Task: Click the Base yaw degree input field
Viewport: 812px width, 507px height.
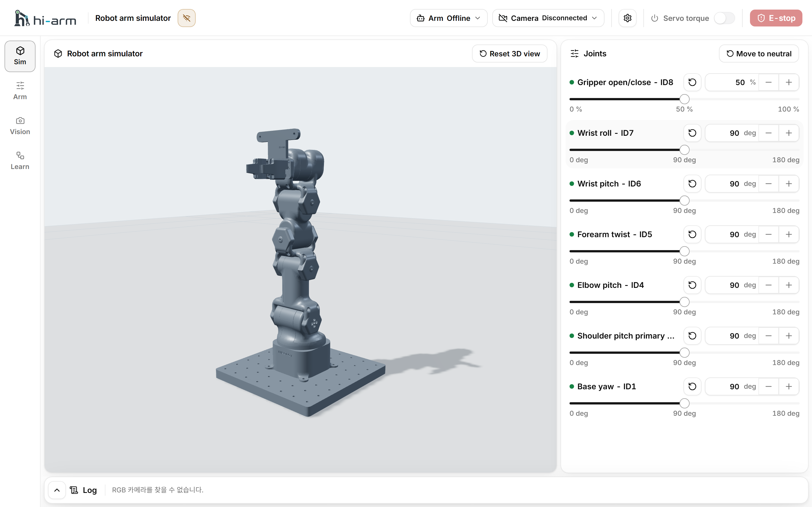Action: (731, 387)
